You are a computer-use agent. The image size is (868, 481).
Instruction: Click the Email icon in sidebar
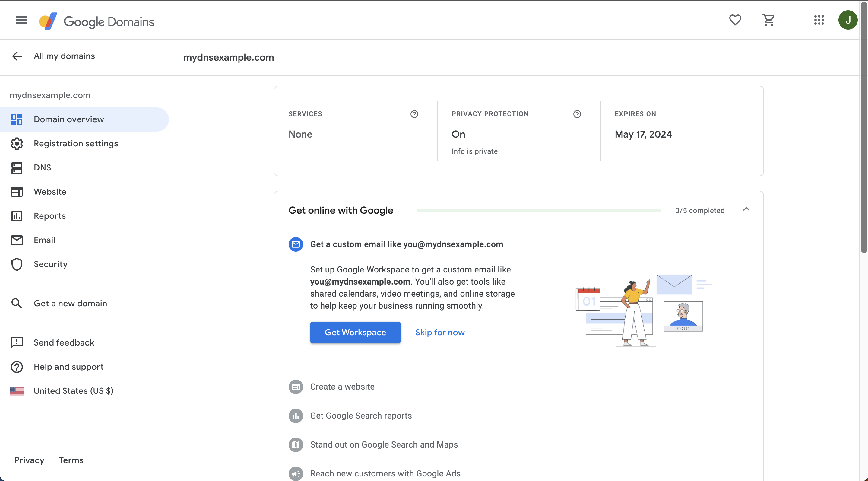[x=17, y=240]
